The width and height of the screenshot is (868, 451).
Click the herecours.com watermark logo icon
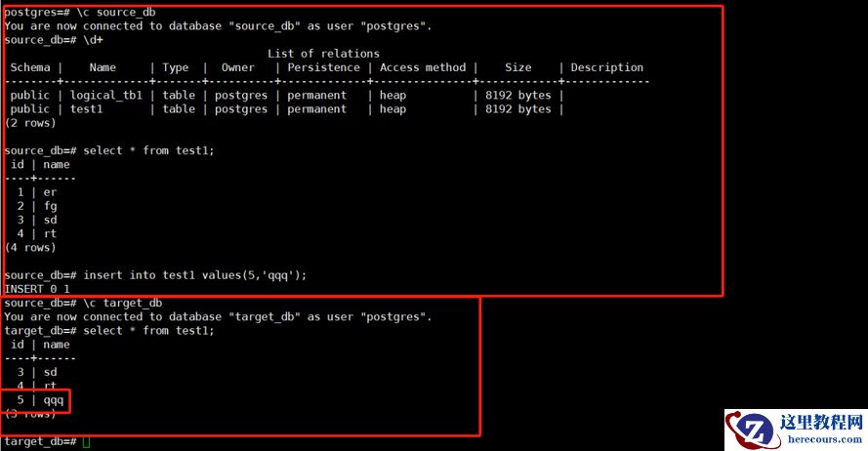pyautogui.click(x=753, y=430)
